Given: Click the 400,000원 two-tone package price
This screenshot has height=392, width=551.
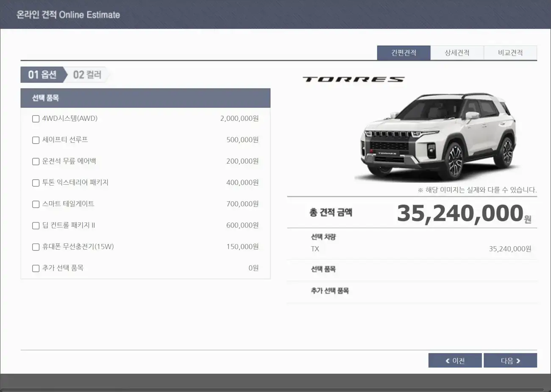Looking at the screenshot, I should (242, 183).
